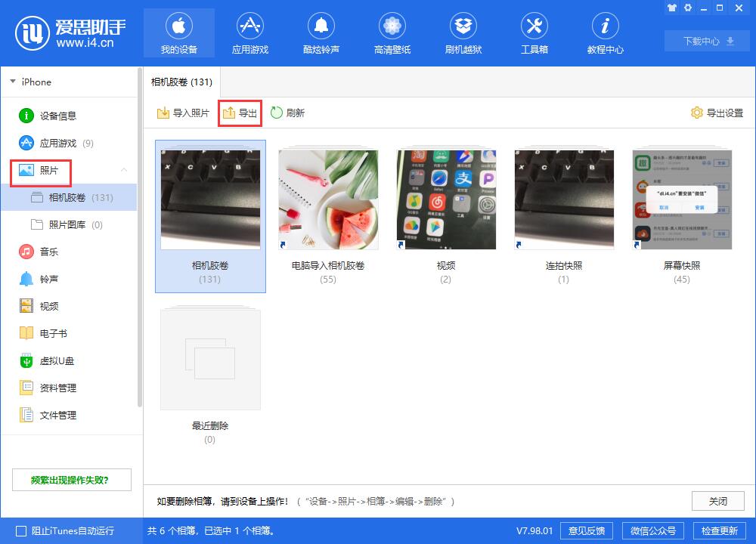Viewport: 756px width, 544px height.
Task: Open the 工具箱 toolbox
Action: pyautogui.click(x=534, y=32)
